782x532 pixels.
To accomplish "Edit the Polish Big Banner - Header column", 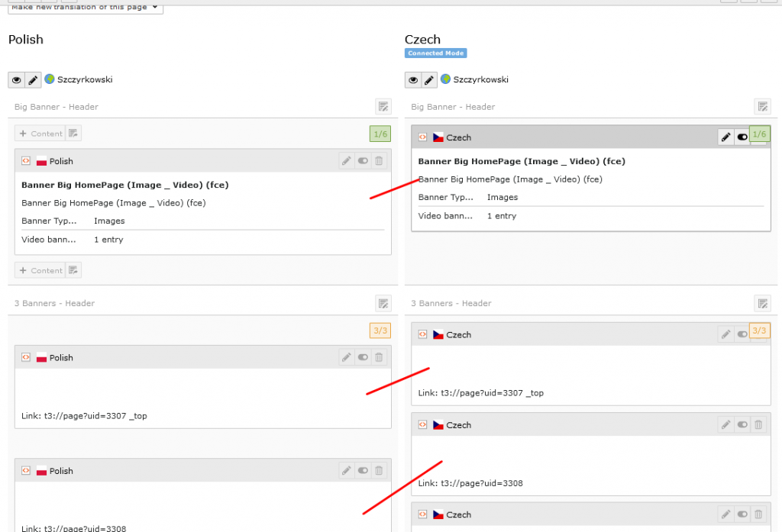I will point(383,107).
